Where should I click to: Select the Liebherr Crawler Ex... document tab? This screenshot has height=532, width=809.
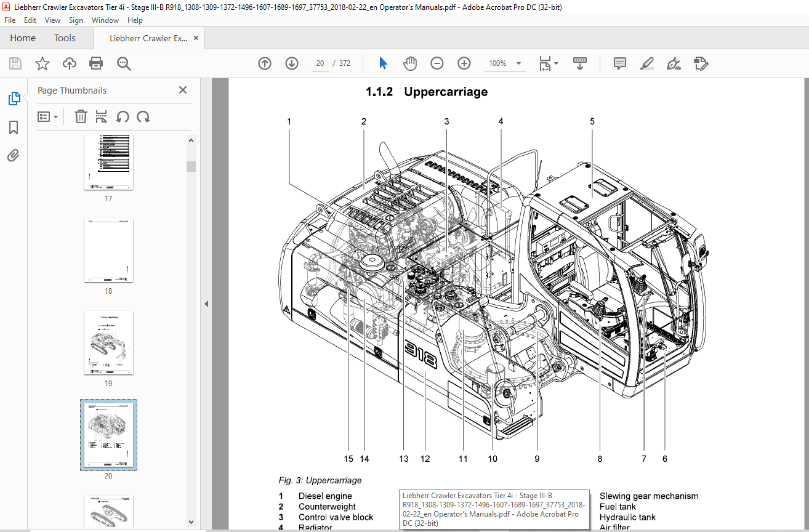148,38
